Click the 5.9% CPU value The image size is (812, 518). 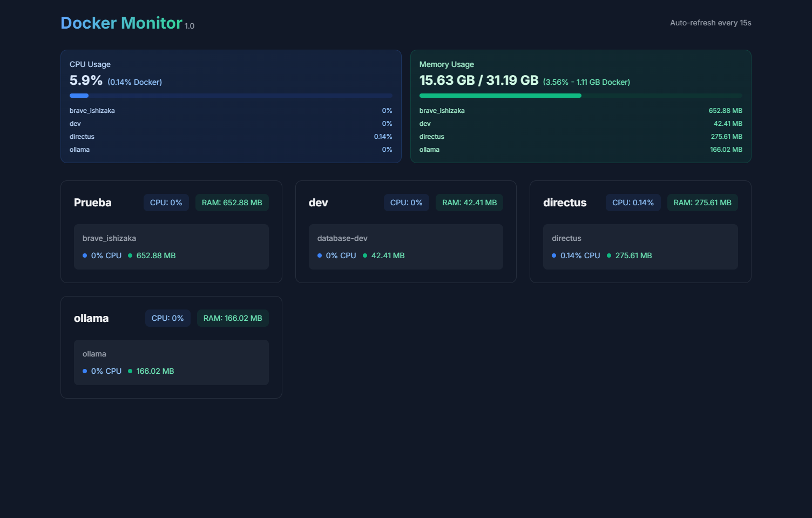(86, 80)
